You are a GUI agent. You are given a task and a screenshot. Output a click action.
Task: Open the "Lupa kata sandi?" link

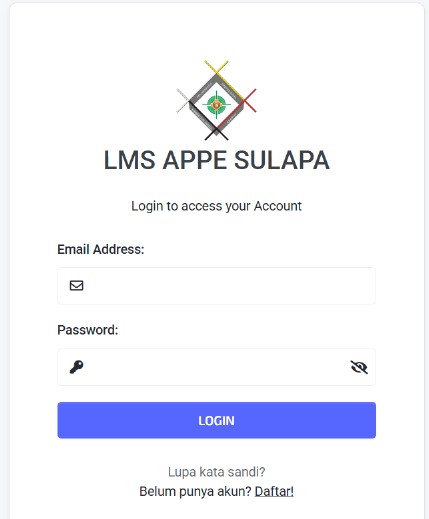pyautogui.click(x=216, y=472)
